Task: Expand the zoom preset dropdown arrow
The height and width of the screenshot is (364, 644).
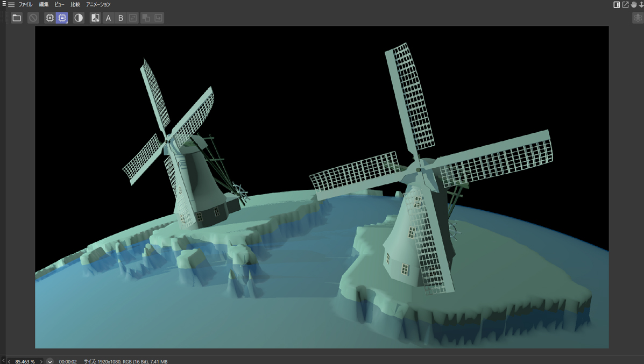Action: (x=49, y=361)
